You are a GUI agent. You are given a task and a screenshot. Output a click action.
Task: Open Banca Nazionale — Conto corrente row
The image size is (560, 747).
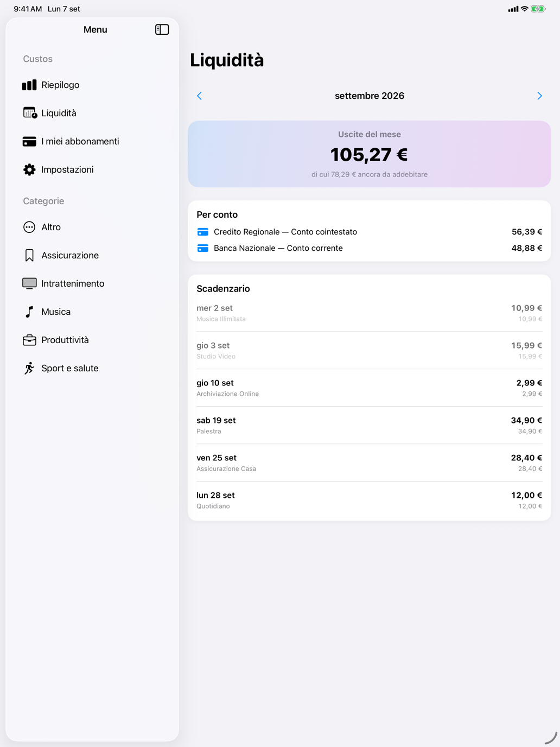coord(369,248)
